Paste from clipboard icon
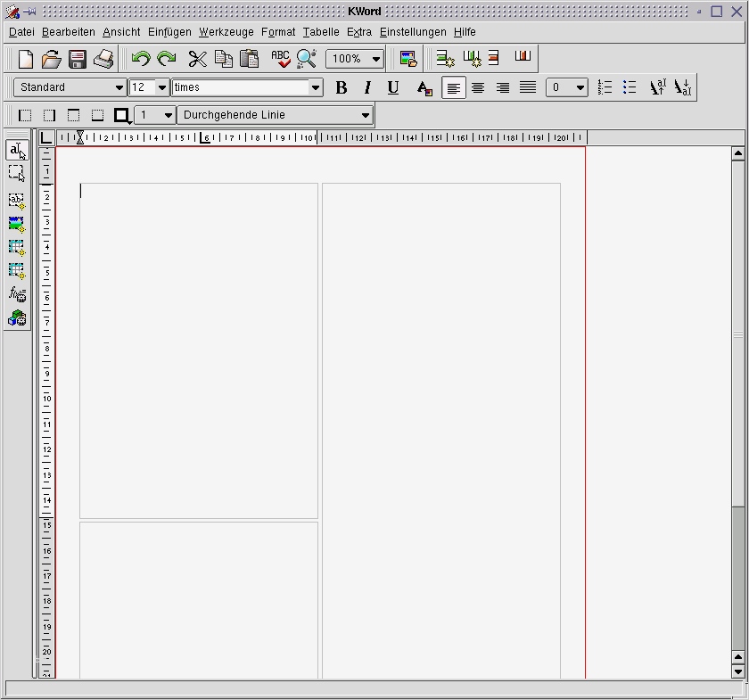 (x=249, y=59)
